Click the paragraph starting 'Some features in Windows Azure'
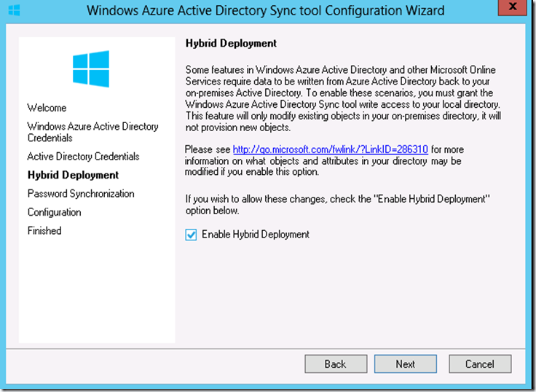536x392 pixels. coord(343,98)
